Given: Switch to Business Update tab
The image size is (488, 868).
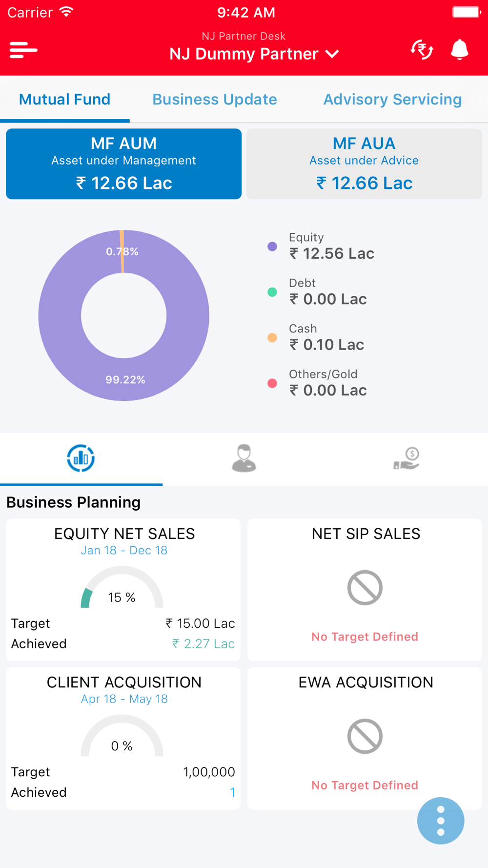Looking at the screenshot, I should [x=215, y=100].
